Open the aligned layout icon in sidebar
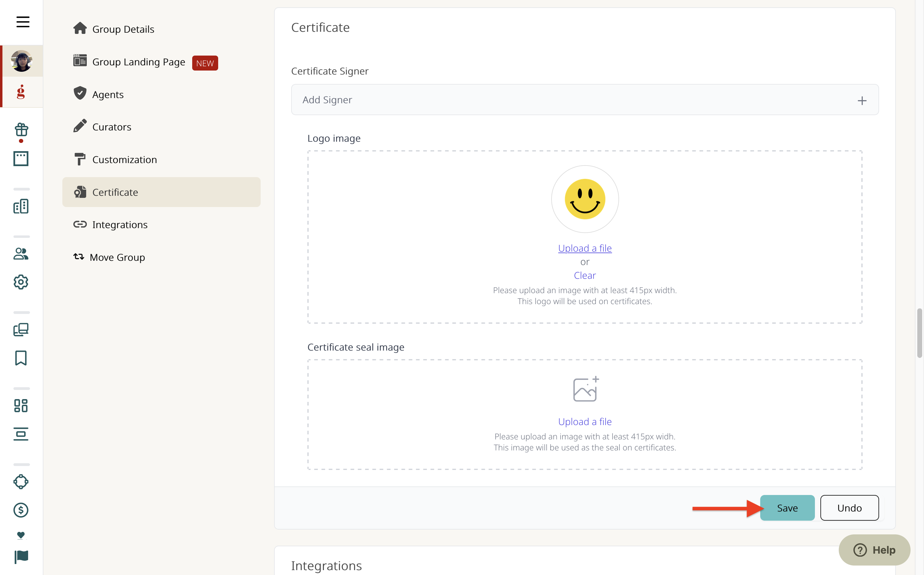924x575 pixels. point(21,434)
